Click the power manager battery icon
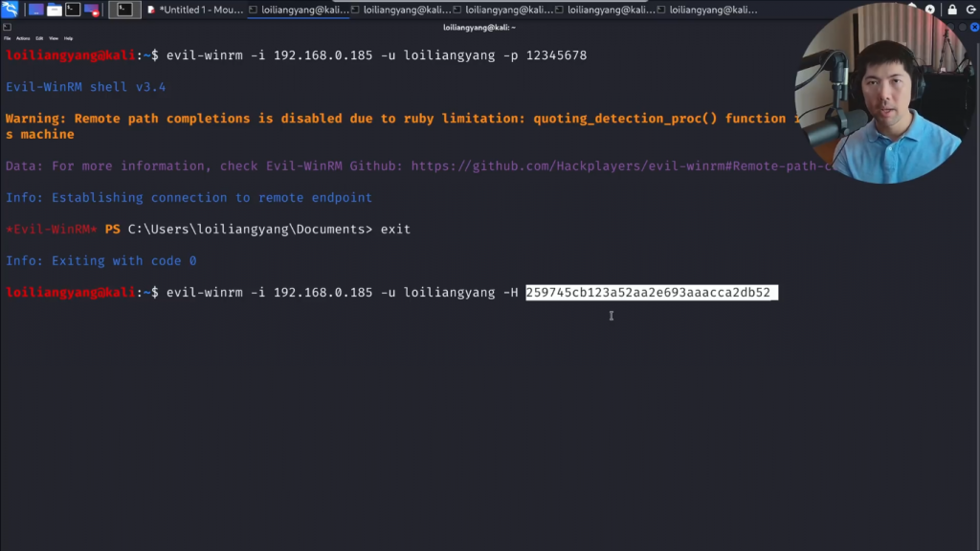 [930, 10]
